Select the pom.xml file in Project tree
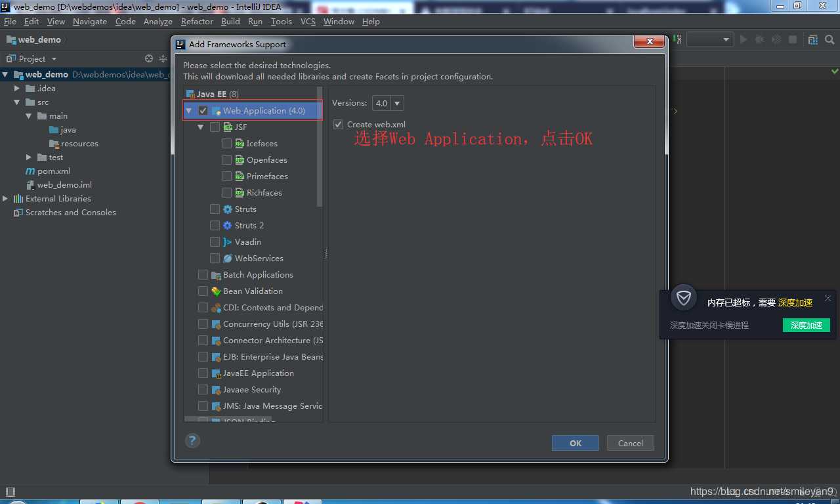The width and height of the screenshot is (840, 504). pos(54,171)
